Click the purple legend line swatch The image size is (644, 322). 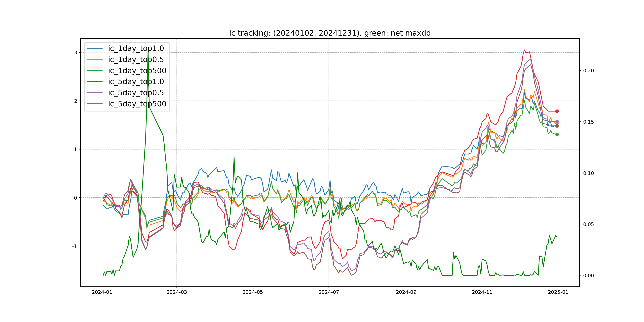(94, 93)
